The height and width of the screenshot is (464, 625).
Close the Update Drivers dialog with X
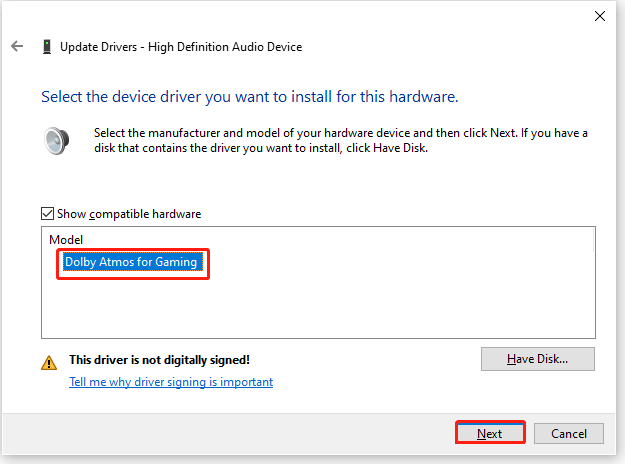click(600, 16)
